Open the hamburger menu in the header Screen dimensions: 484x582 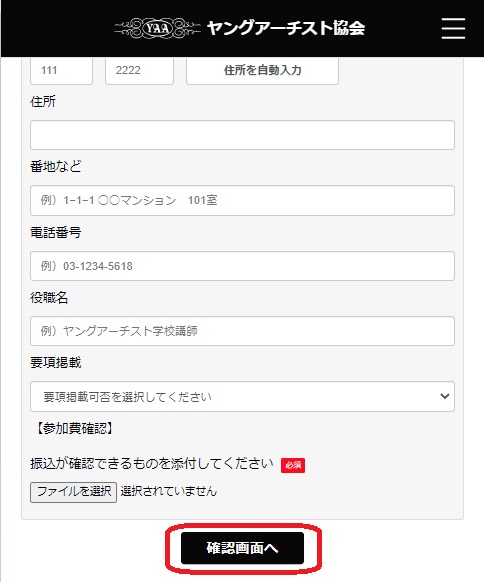point(453,28)
